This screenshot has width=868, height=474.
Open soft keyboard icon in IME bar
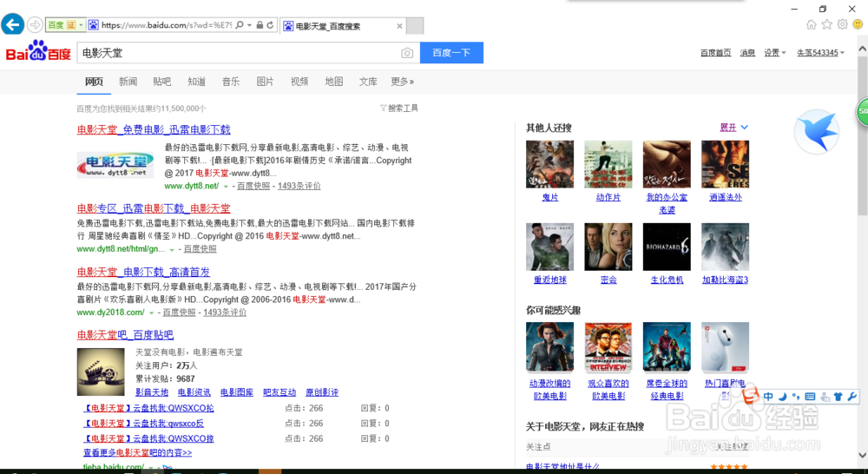click(811, 397)
